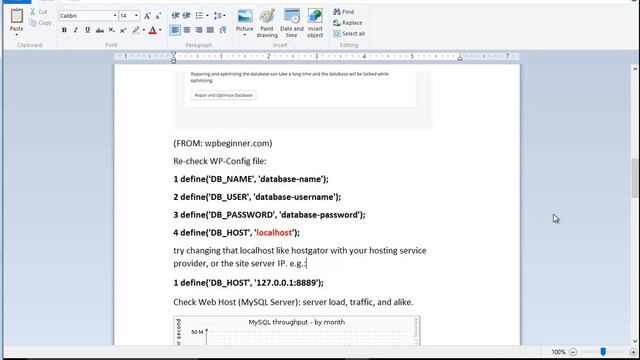The height and width of the screenshot is (360, 640).
Task: Apply the red font color
Action: click(153, 30)
